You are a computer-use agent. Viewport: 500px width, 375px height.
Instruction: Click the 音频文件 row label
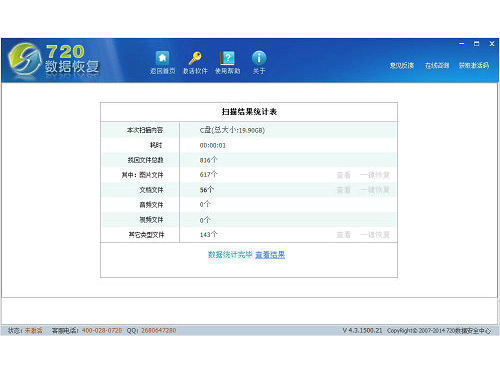[151, 205]
